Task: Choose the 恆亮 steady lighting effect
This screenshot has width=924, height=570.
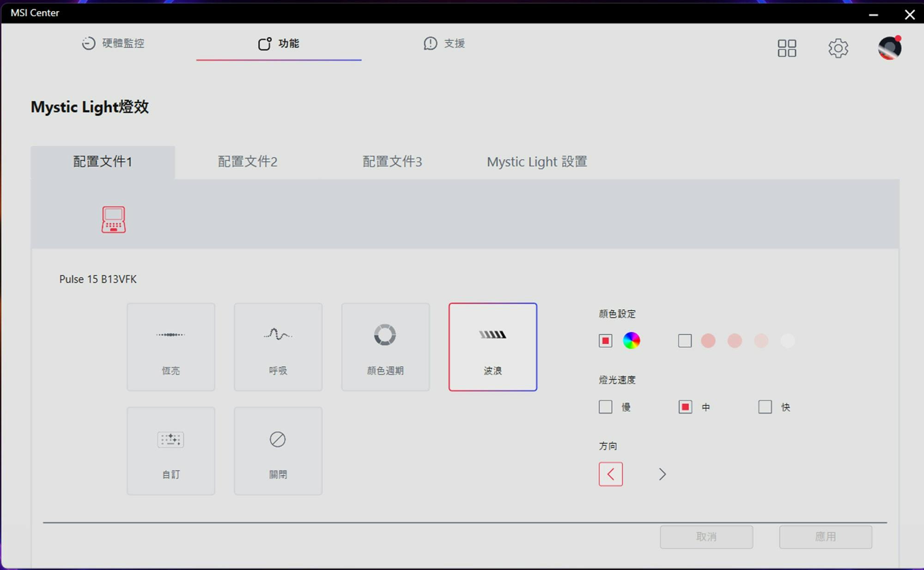Action: coord(171,347)
